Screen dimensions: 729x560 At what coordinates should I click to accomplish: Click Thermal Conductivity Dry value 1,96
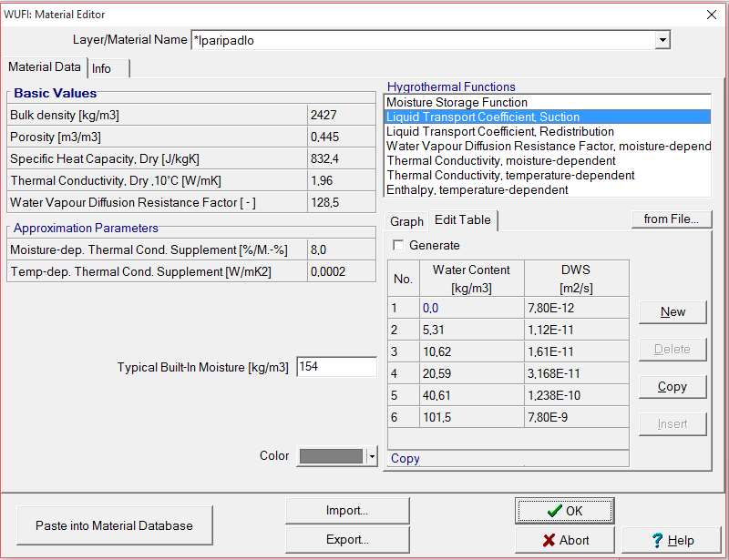(341, 180)
